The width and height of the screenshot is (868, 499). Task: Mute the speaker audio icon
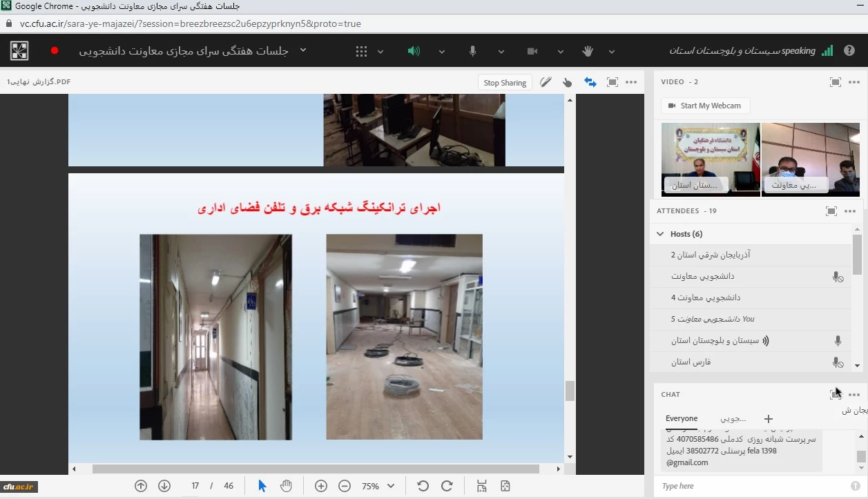click(414, 51)
